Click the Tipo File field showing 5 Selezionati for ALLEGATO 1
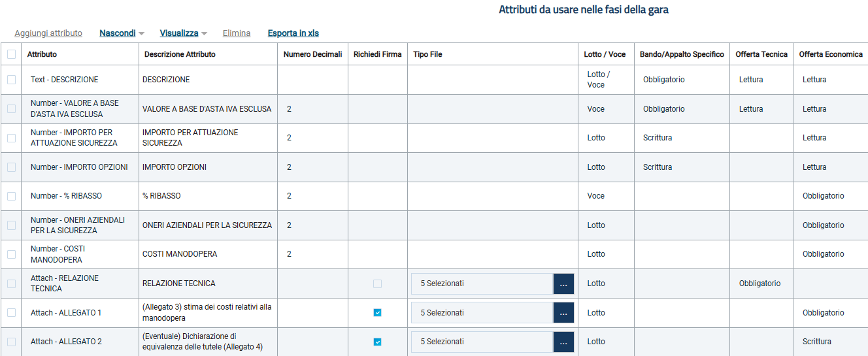The height and width of the screenshot is (356, 868). pyautogui.click(x=482, y=313)
